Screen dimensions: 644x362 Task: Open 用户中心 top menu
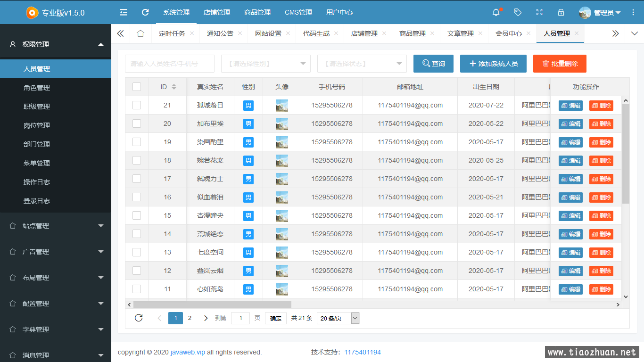click(339, 12)
